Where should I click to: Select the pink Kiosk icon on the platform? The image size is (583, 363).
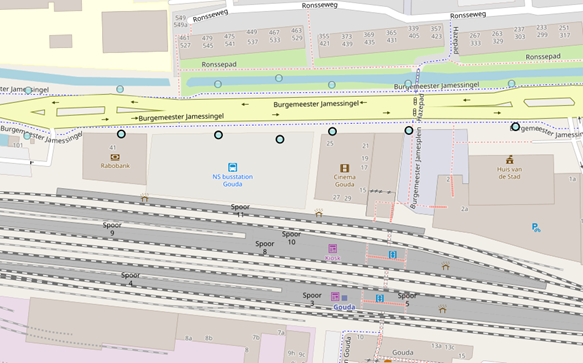click(x=332, y=248)
